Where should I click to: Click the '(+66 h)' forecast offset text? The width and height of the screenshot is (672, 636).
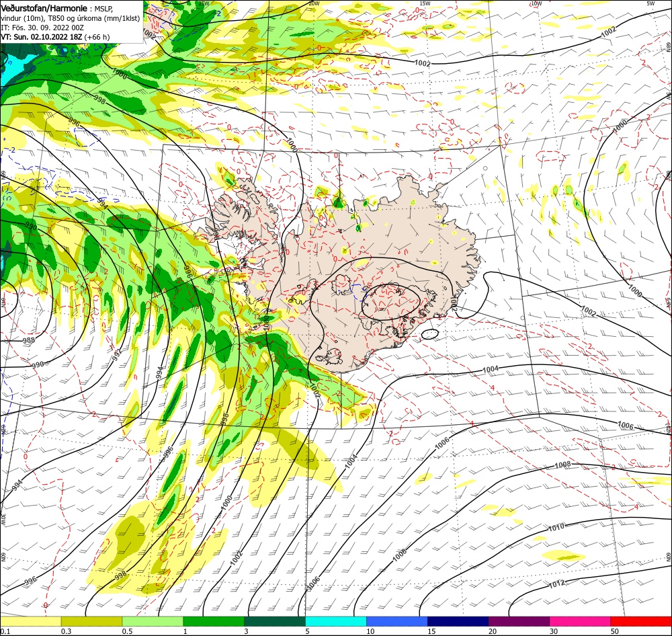pos(97,37)
